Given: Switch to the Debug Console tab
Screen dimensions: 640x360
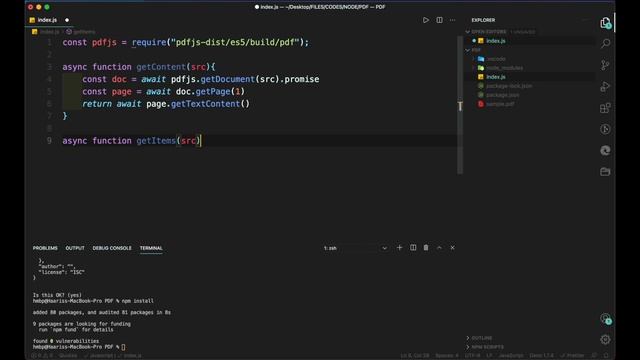Looking at the screenshot, I should [x=112, y=248].
